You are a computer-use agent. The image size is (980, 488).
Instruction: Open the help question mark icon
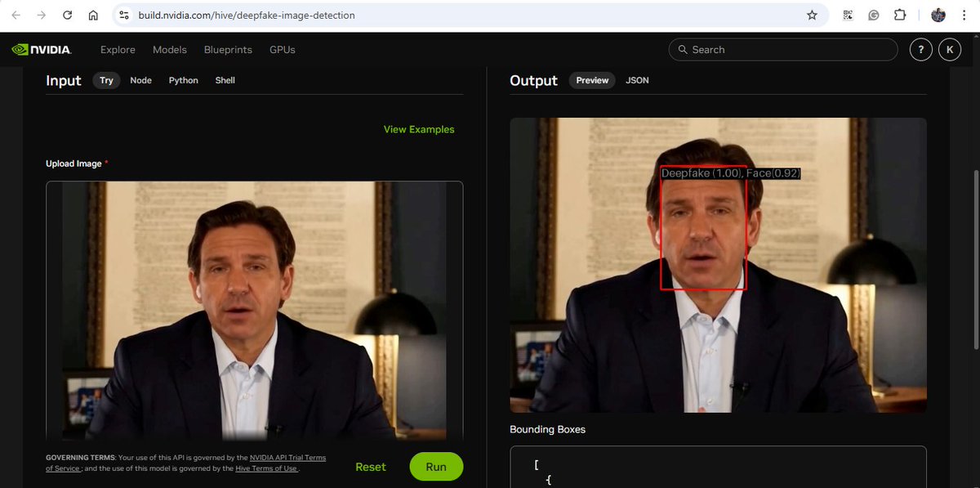click(x=920, y=50)
